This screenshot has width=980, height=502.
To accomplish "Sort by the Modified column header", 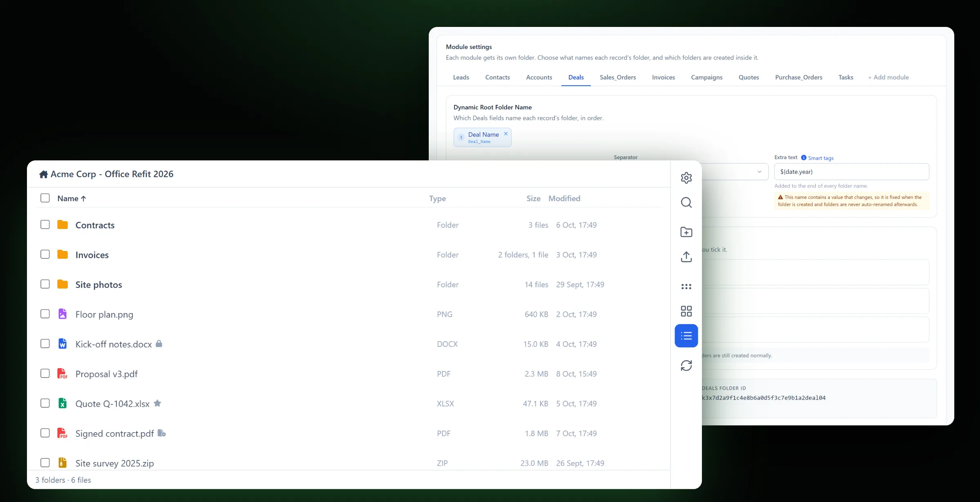I will 564,198.
